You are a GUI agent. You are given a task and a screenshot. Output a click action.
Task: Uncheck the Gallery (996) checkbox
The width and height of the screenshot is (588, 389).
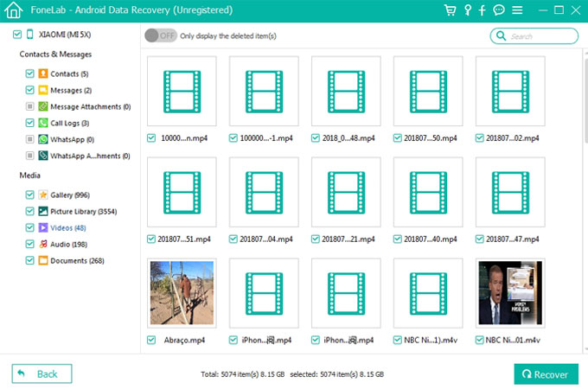(29, 194)
